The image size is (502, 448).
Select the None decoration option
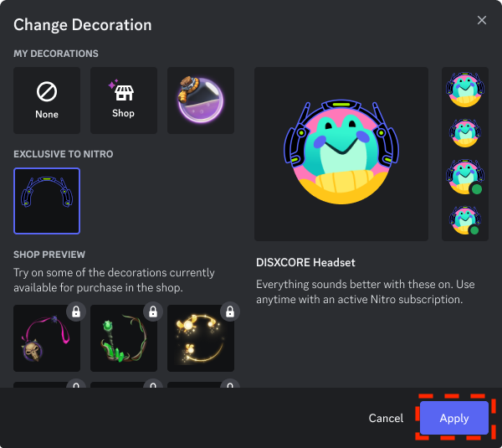(47, 100)
